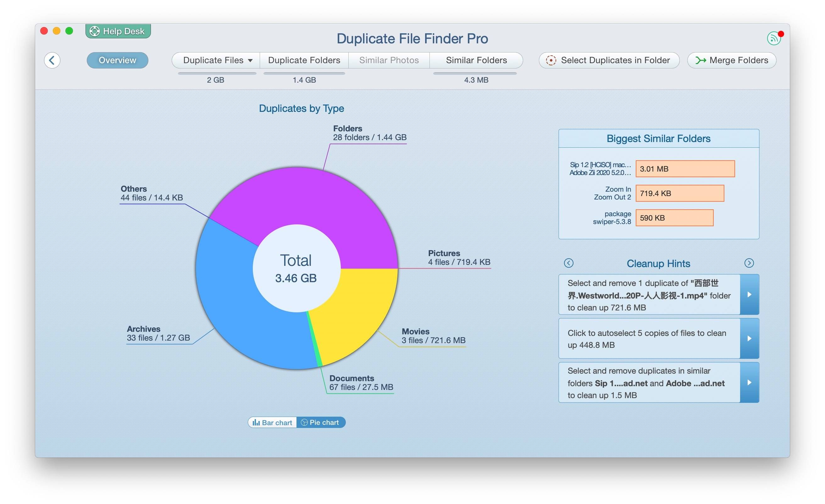
Task: Open the Duplicate Folders tab
Action: click(304, 60)
